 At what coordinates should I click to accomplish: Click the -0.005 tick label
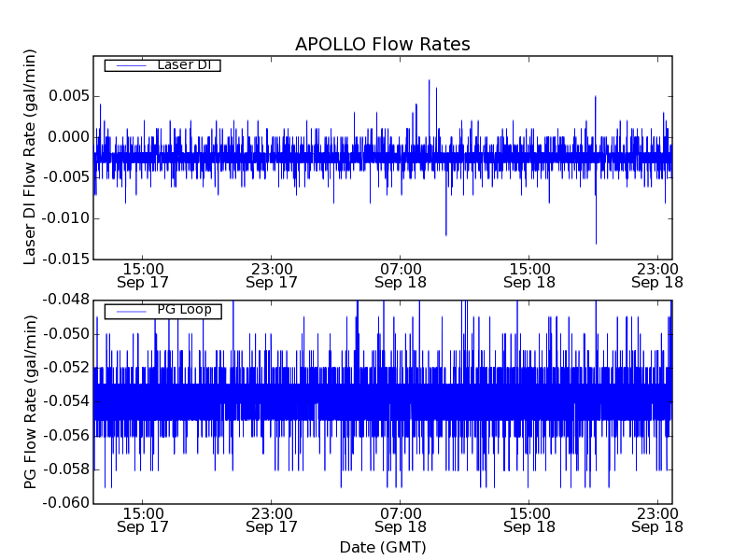point(65,177)
